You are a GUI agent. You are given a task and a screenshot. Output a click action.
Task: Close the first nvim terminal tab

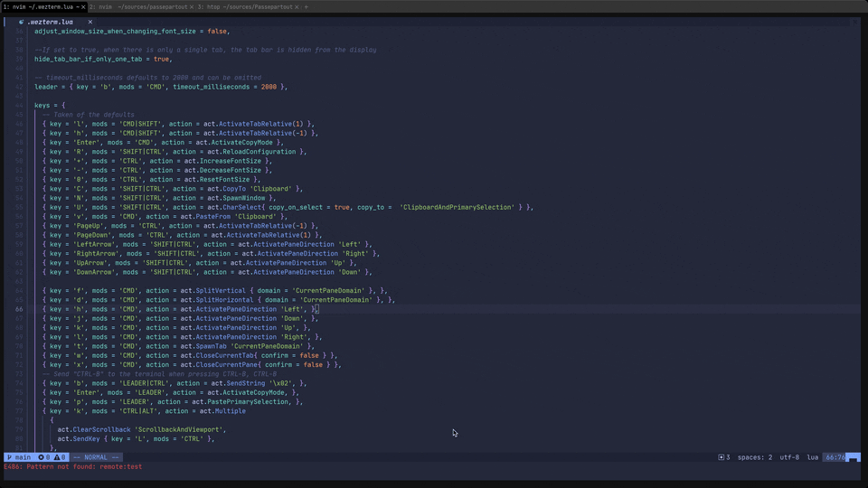[x=83, y=6]
